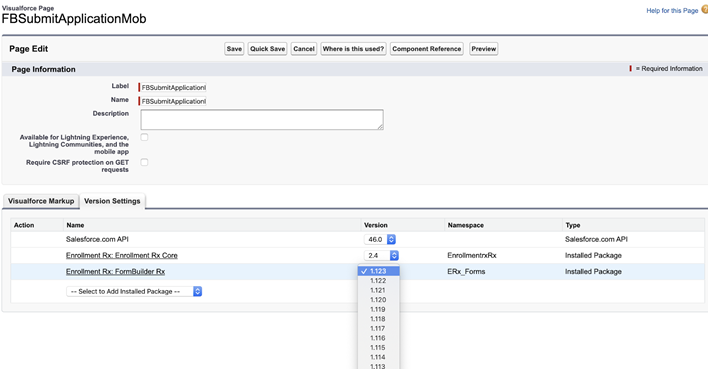
Task: Click the Label input field
Action: tap(173, 88)
